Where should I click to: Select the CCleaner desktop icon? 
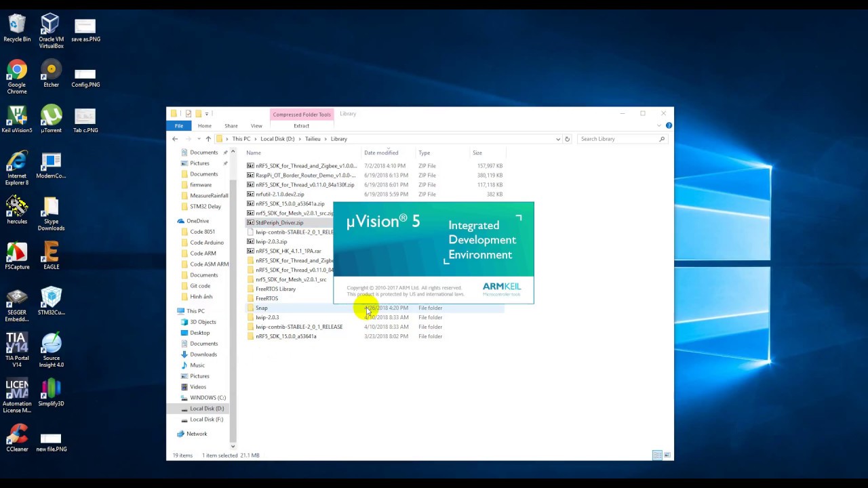(x=17, y=437)
